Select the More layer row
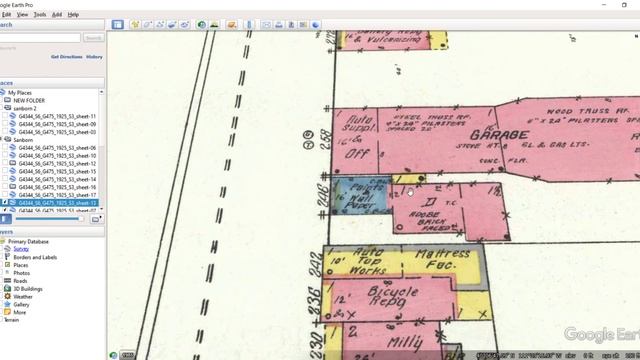 19,312
